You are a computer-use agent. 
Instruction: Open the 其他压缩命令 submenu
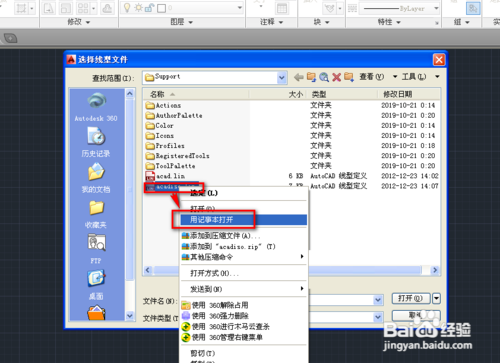point(243,257)
